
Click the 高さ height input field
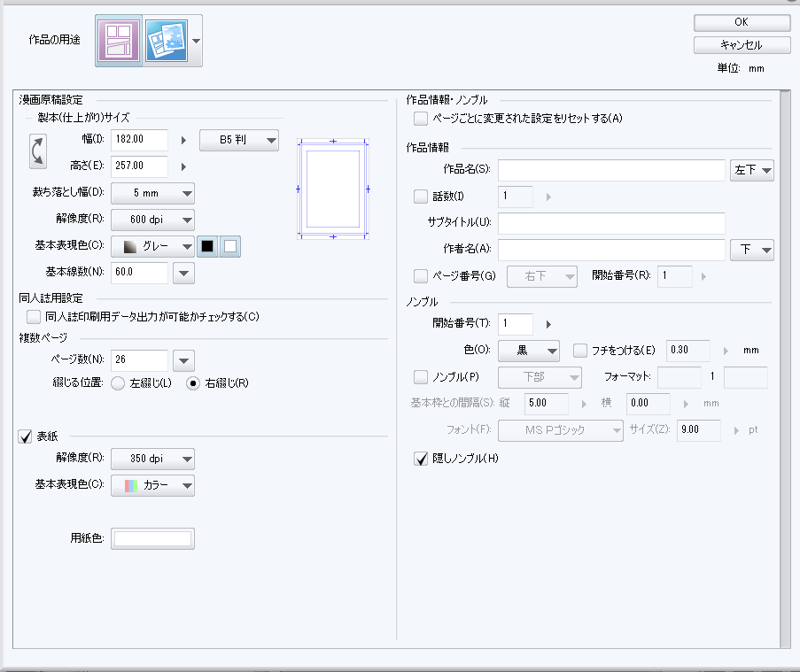[139, 166]
